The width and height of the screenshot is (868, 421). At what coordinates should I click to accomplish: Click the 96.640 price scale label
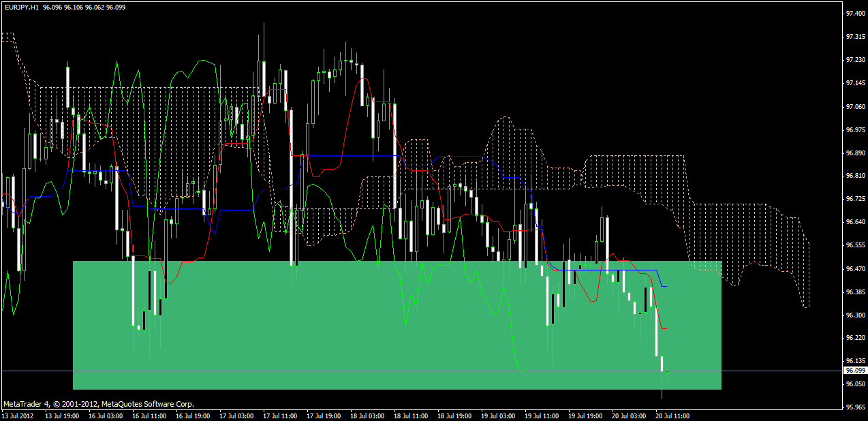(x=854, y=222)
